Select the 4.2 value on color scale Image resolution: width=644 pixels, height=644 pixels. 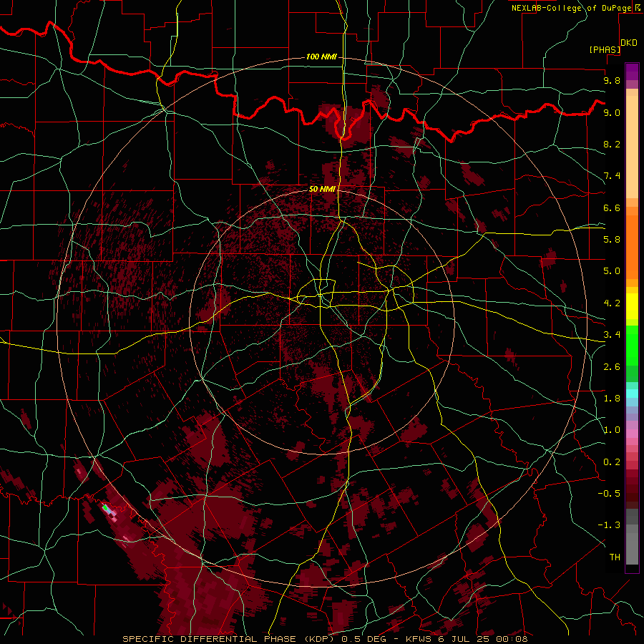click(x=612, y=303)
